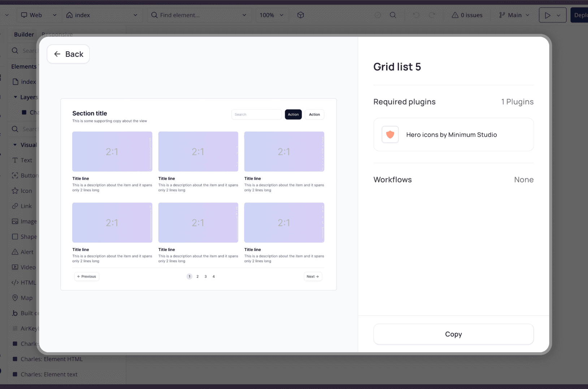The height and width of the screenshot is (389, 588).
Task: Open the index page selector dropdown
Action: pos(101,15)
